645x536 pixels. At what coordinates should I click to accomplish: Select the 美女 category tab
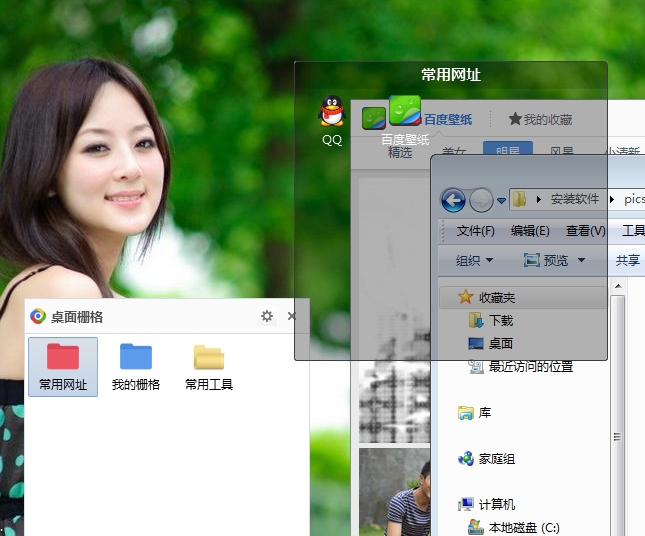tap(454, 151)
